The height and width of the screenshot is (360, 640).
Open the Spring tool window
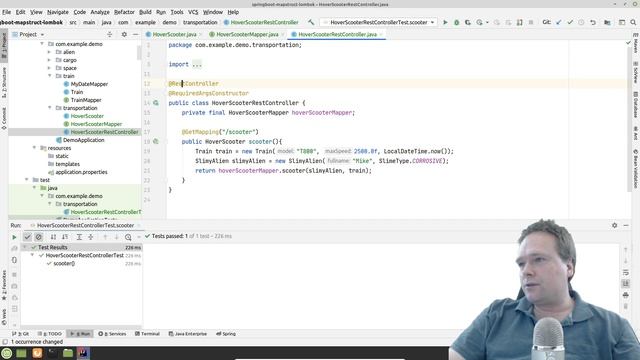pos(226,334)
